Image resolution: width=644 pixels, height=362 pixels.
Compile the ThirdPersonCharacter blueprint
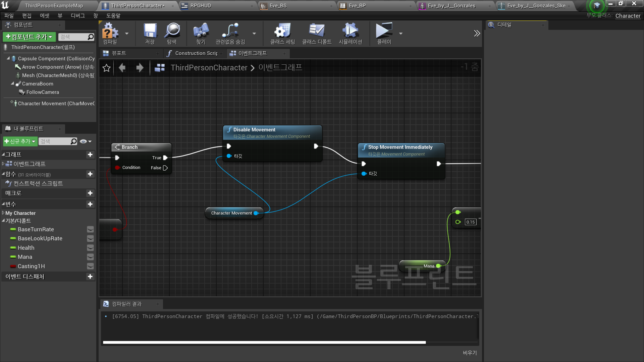[111, 33]
